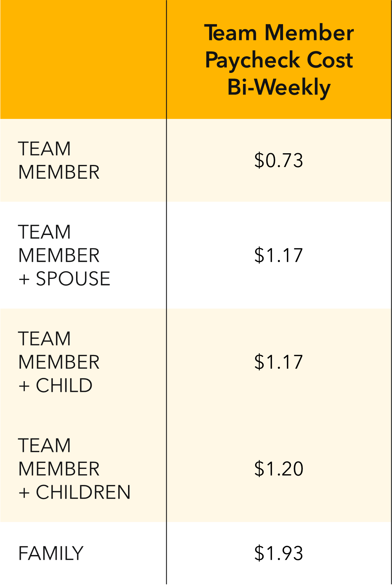Click the word "Cost" in the header

tap(330, 60)
